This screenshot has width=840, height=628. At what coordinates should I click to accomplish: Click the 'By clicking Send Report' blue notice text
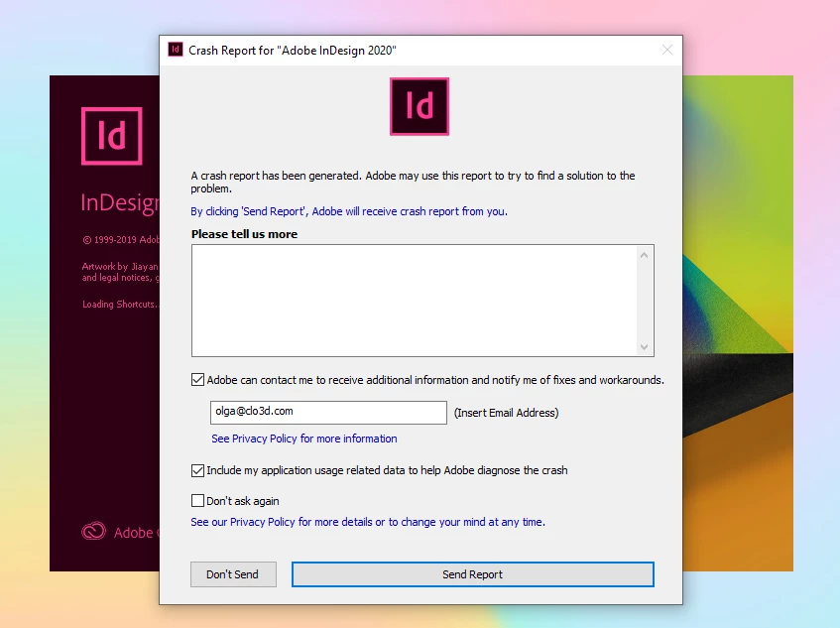(349, 211)
